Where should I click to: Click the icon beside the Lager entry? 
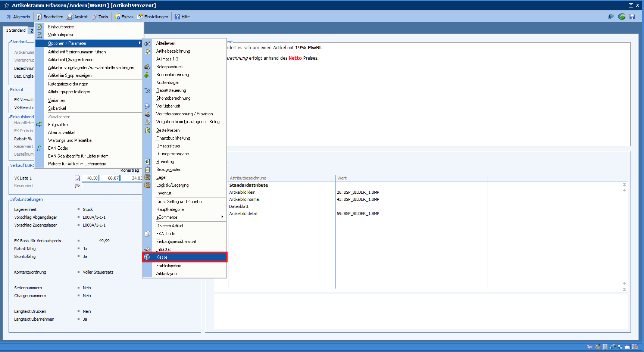coord(148,177)
